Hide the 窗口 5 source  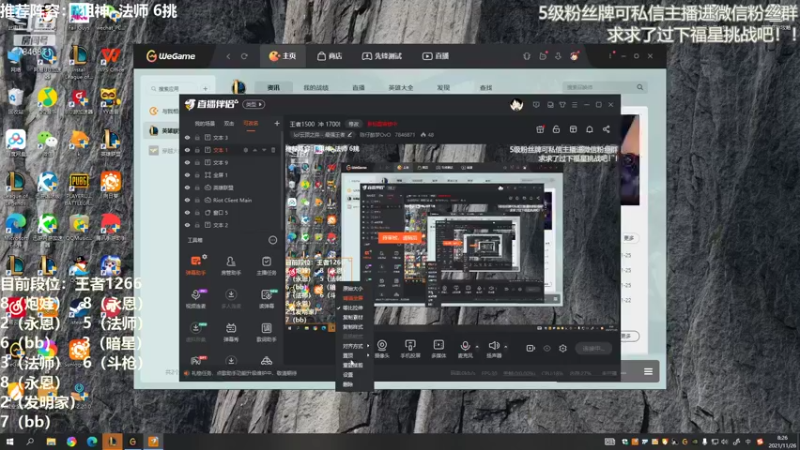(187, 213)
